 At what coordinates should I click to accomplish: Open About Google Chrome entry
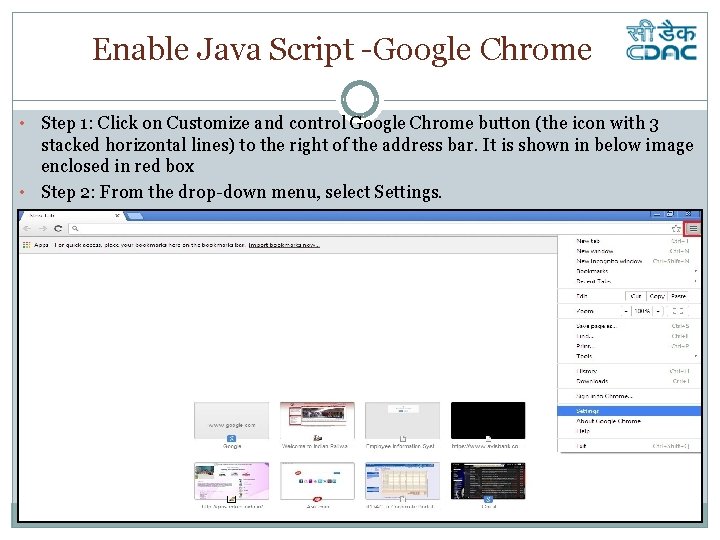pyautogui.click(x=629, y=421)
